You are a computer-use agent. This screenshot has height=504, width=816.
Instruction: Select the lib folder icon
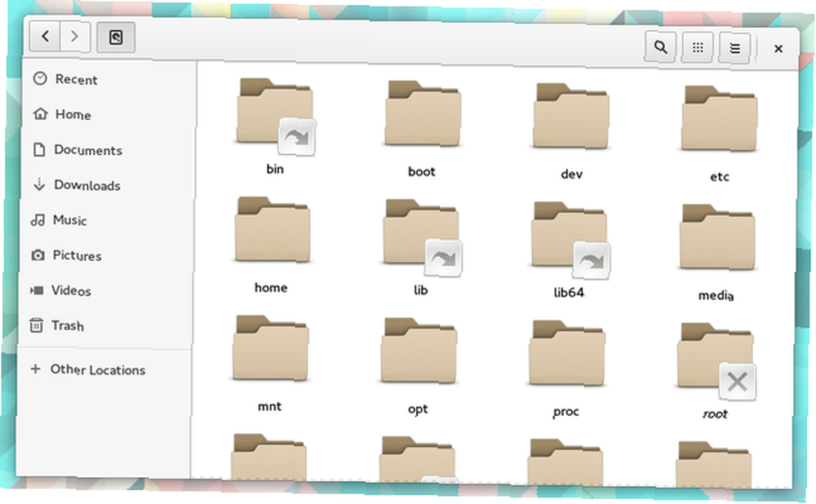420,232
